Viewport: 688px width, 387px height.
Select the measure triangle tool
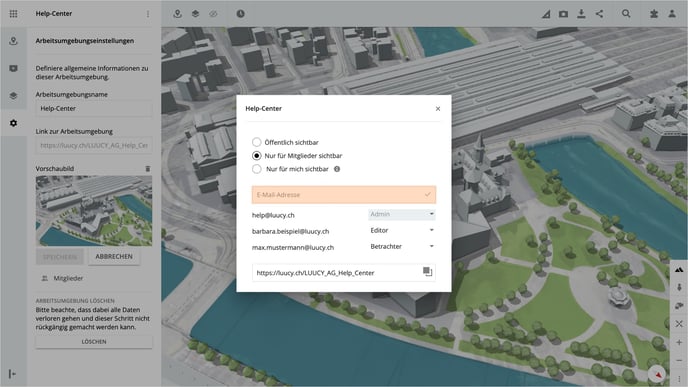546,14
